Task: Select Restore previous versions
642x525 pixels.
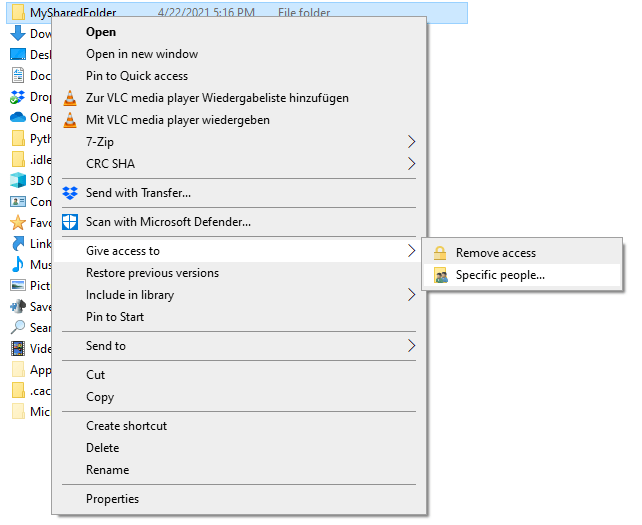Action: click(152, 273)
